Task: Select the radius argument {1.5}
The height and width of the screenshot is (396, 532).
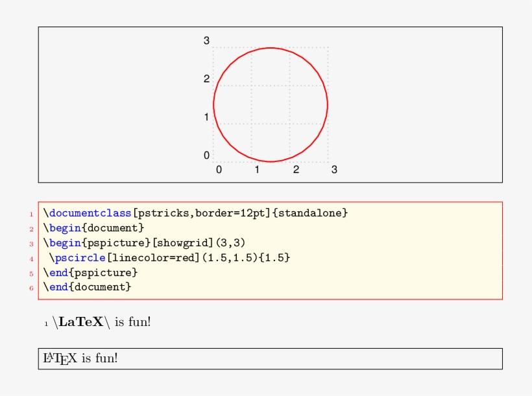Action: pyautogui.click(x=275, y=257)
